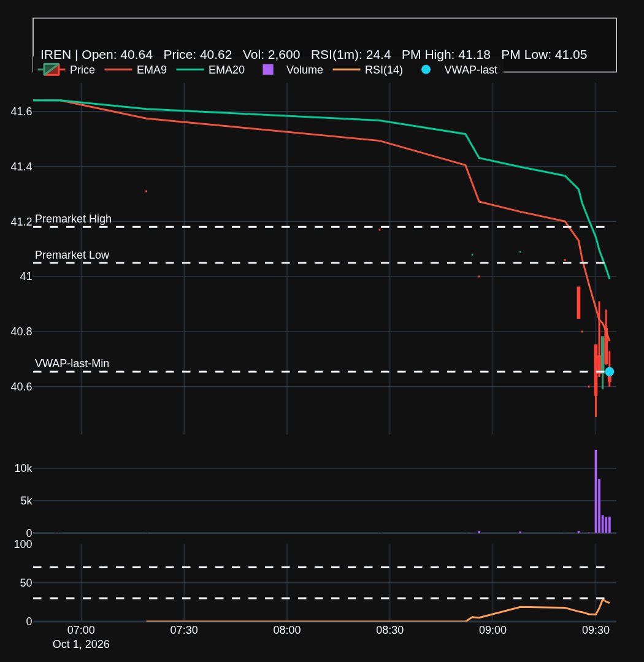Toggle the VWAP-last legend entry
This screenshot has width=644, height=662.
(x=459, y=70)
